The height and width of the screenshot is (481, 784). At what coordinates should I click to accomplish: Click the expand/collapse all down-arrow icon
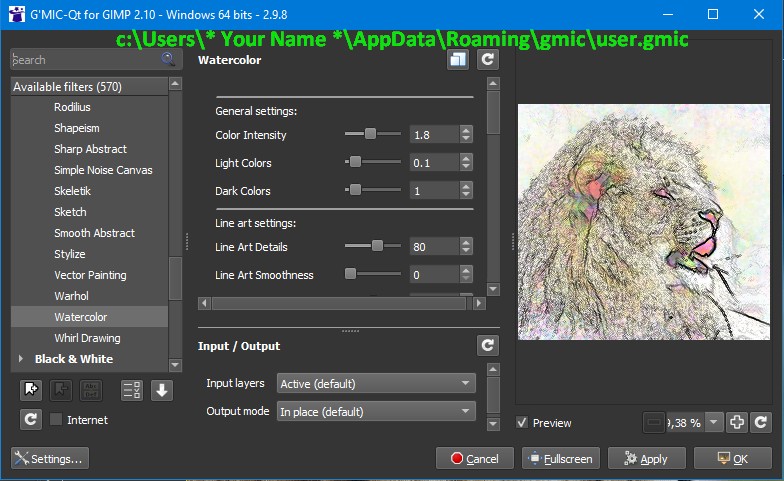click(x=162, y=390)
